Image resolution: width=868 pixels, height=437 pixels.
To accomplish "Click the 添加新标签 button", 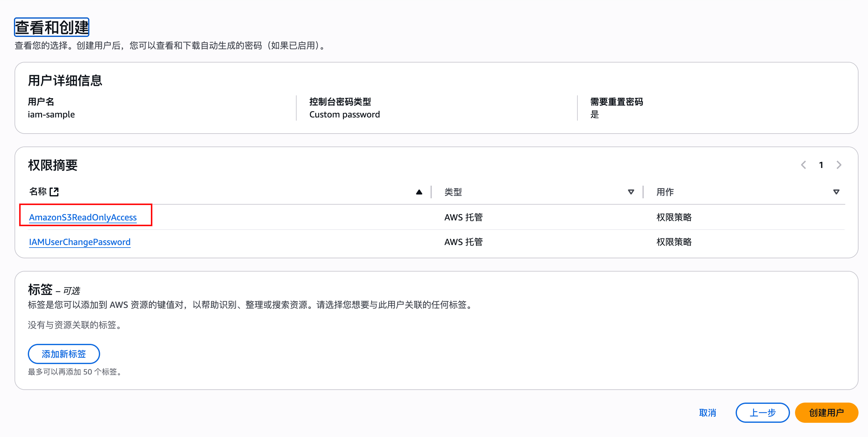I will [64, 354].
